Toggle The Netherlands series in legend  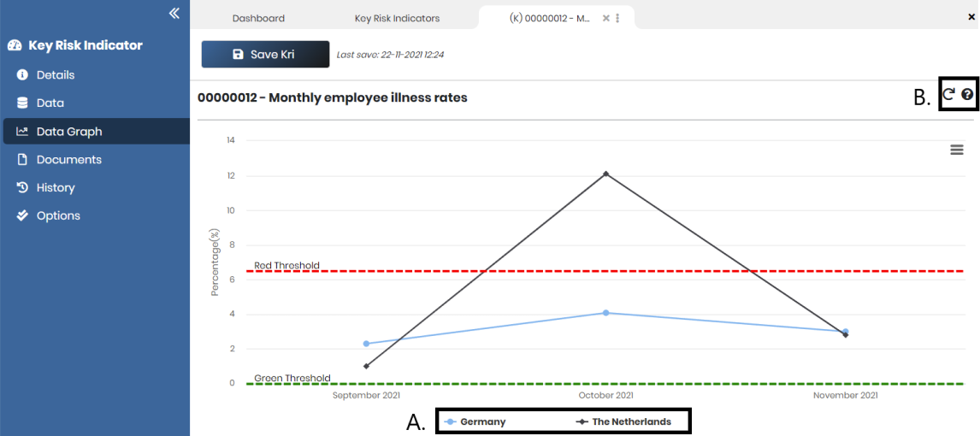point(623,421)
